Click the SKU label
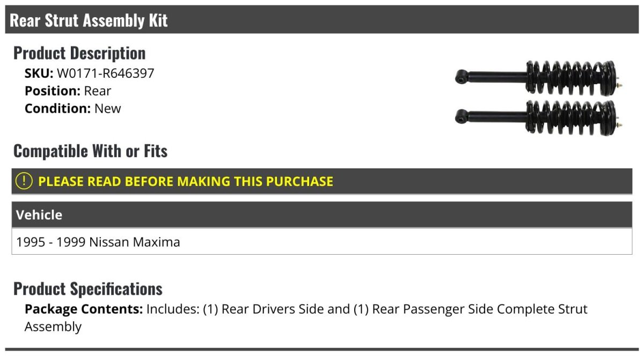Image resolution: width=644 pixels, height=356 pixels. click(39, 73)
